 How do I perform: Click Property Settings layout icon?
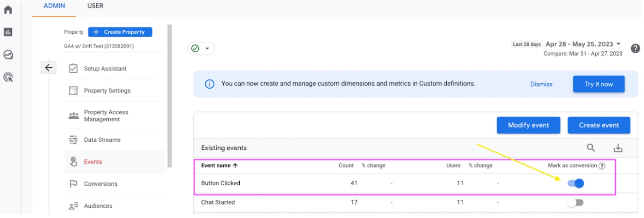coord(73,91)
